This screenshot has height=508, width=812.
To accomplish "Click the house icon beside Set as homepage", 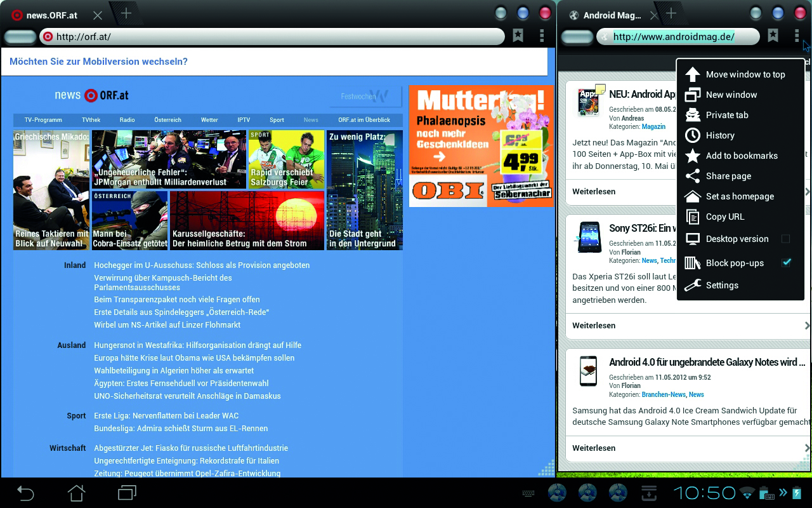I will pos(692,196).
